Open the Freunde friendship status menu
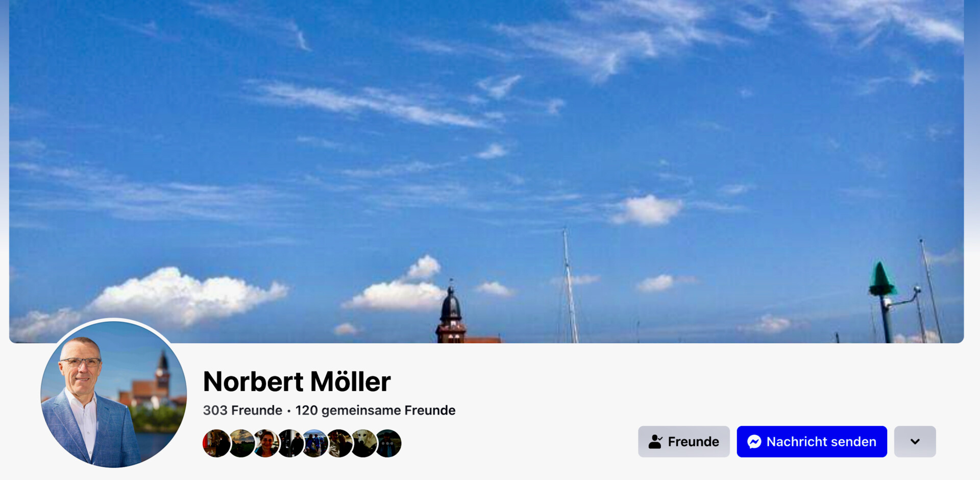 point(684,442)
